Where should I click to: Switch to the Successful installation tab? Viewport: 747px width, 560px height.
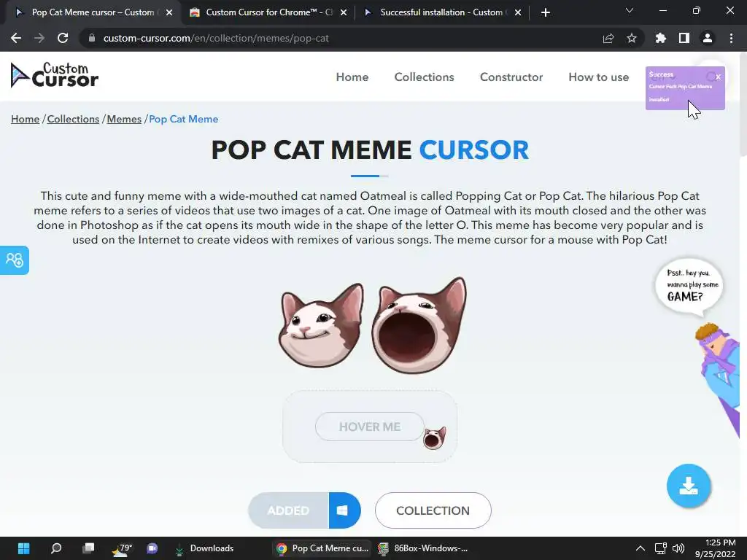point(441,12)
